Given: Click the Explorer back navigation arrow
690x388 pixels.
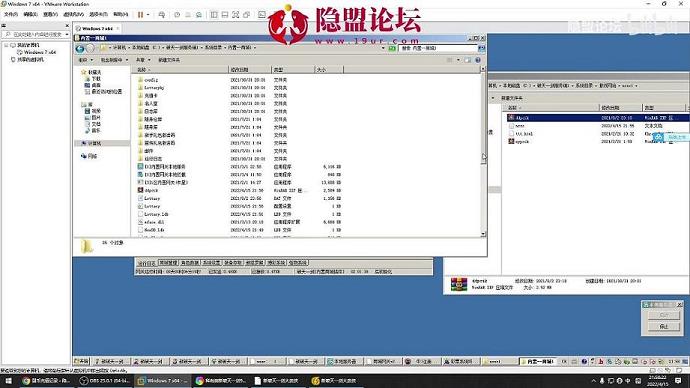Looking at the screenshot, I should (80, 48).
